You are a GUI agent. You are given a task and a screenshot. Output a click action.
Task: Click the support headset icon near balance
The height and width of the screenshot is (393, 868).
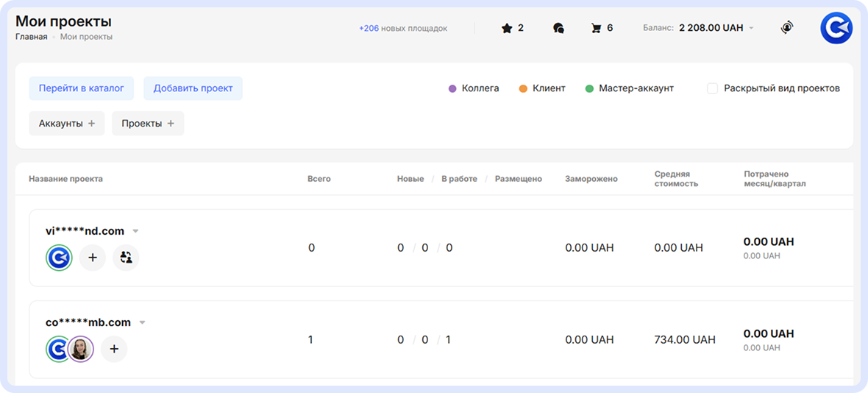coord(787,28)
